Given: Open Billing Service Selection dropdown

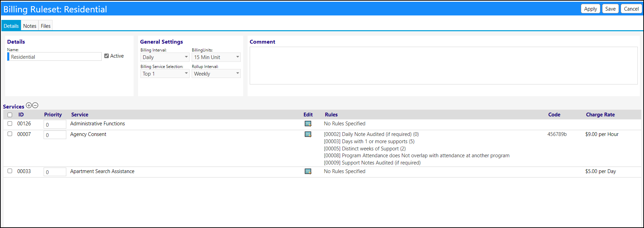Looking at the screenshot, I should point(165,73).
